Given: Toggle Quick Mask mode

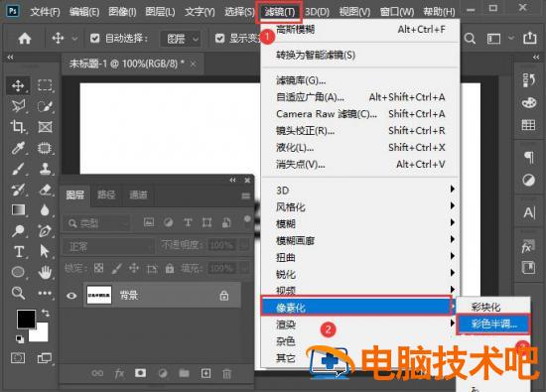Looking at the screenshot, I should tap(18, 358).
